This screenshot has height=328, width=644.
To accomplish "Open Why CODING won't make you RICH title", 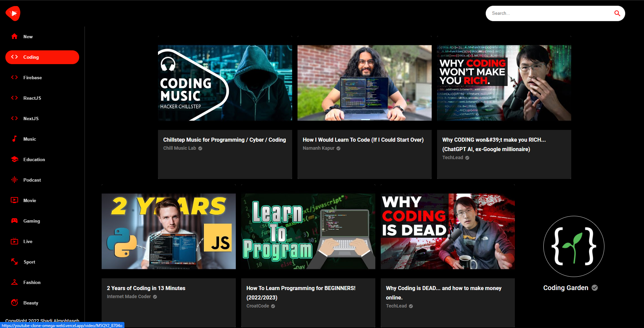I will click(494, 144).
